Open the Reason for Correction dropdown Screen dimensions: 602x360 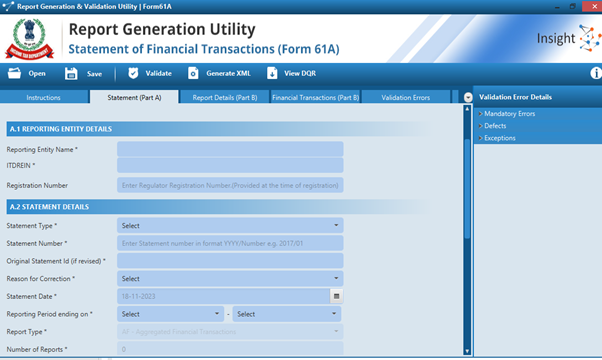click(x=230, y=279)
